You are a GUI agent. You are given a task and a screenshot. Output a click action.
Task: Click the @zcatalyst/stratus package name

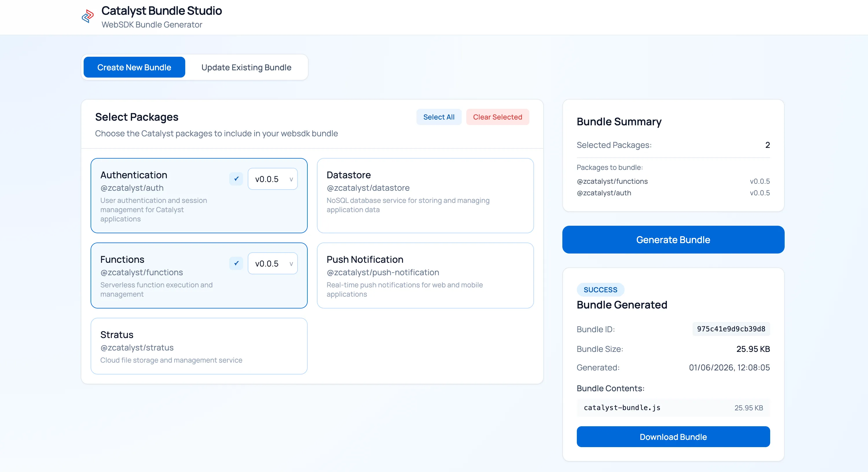[137, 347]
